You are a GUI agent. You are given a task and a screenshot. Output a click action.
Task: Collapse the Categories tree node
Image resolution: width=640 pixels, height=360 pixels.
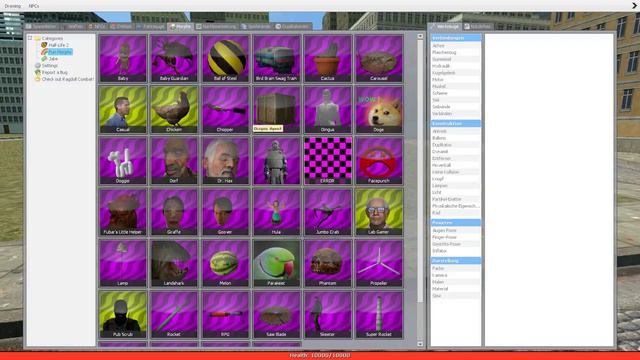click(x=30, y=38)
